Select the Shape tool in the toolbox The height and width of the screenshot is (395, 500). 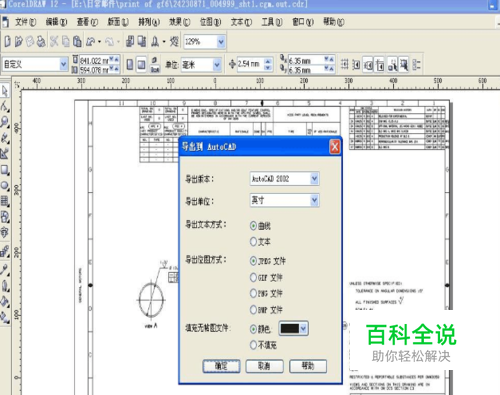[5, 107]
